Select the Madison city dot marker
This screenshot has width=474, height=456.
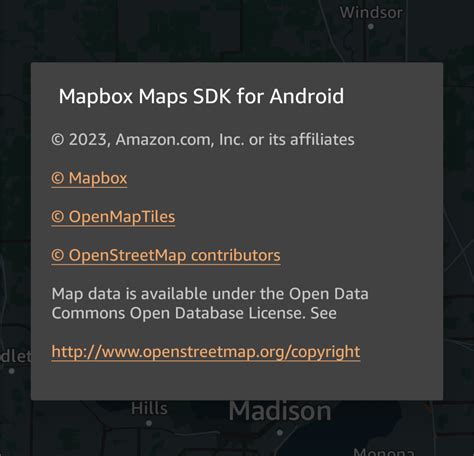pyautogui.click(x=280, y=433)
